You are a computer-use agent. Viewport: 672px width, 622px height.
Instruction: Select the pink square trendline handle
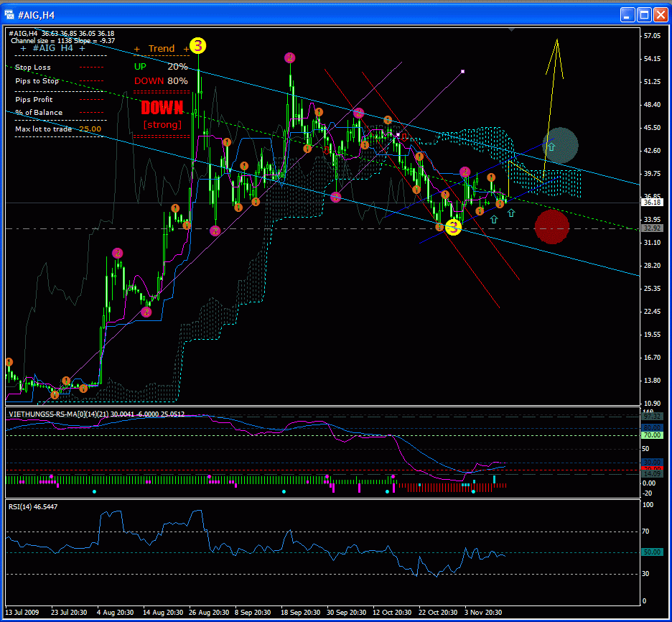click(463, 72)
